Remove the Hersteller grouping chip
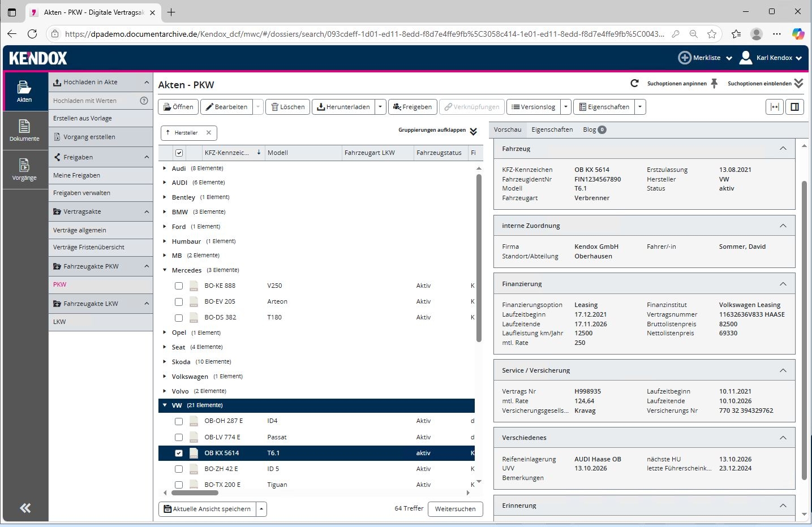The image size is (812, 527). [209, 133]
